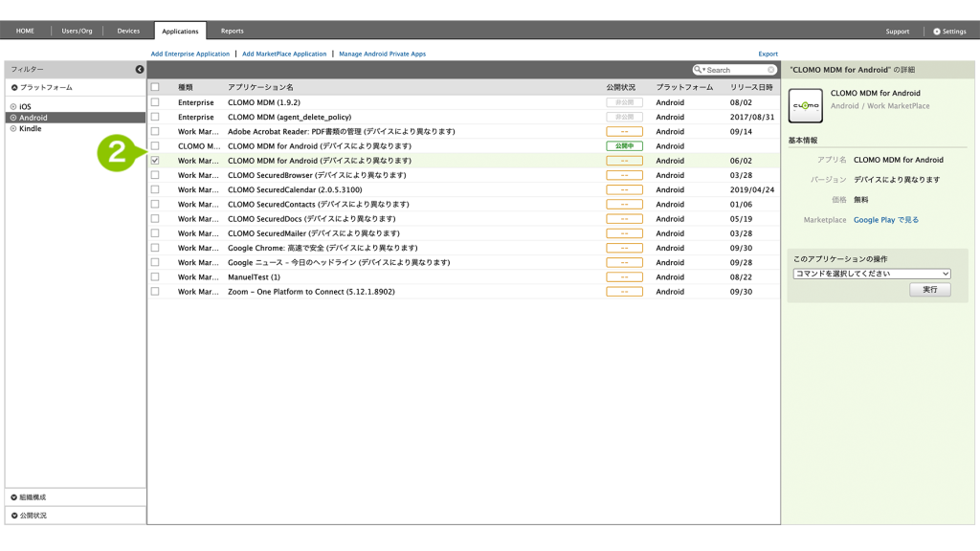Check the CLOMO SecuredBrowser row checkbox
980x551 pixels.
tap(155, 175)
